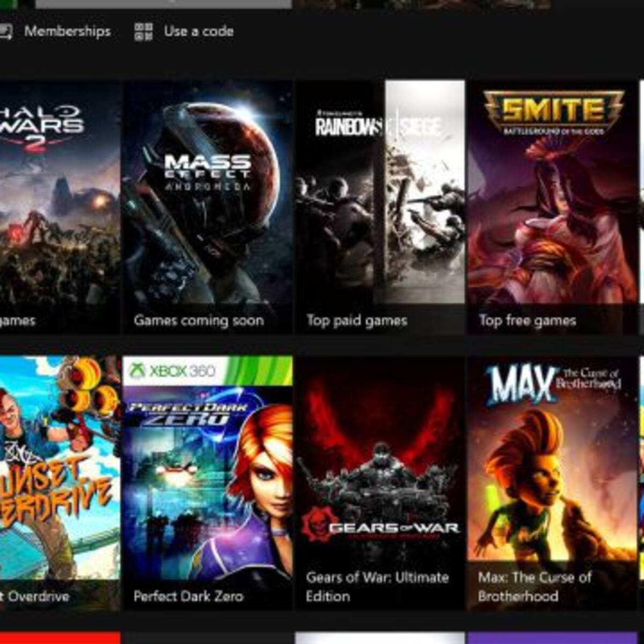The height and width of the screenshot is (644, 644).
Task: Browse the Top paid games category
Action: [x=357, y=320]
